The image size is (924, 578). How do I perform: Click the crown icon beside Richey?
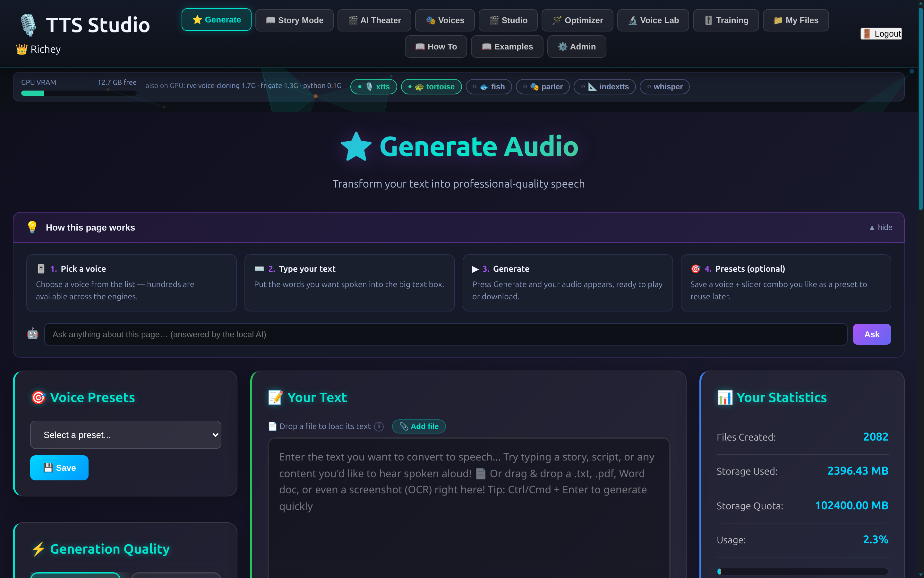point(21,49)
